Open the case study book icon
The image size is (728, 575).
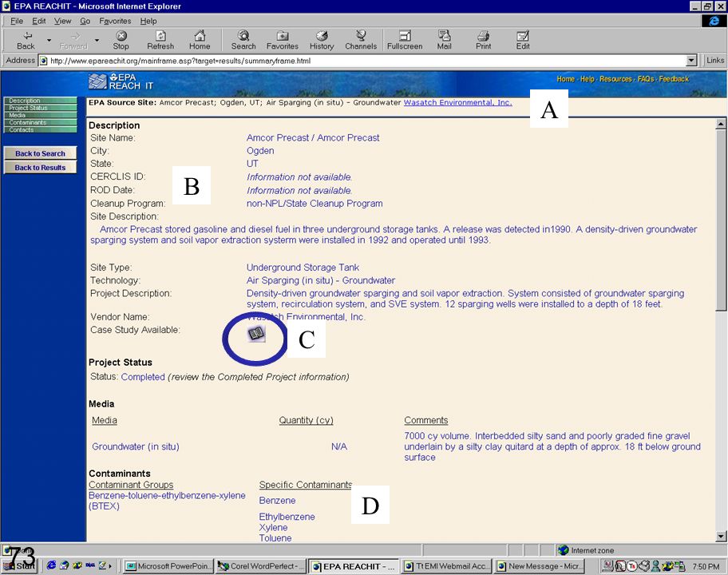[x=256, y=334]
